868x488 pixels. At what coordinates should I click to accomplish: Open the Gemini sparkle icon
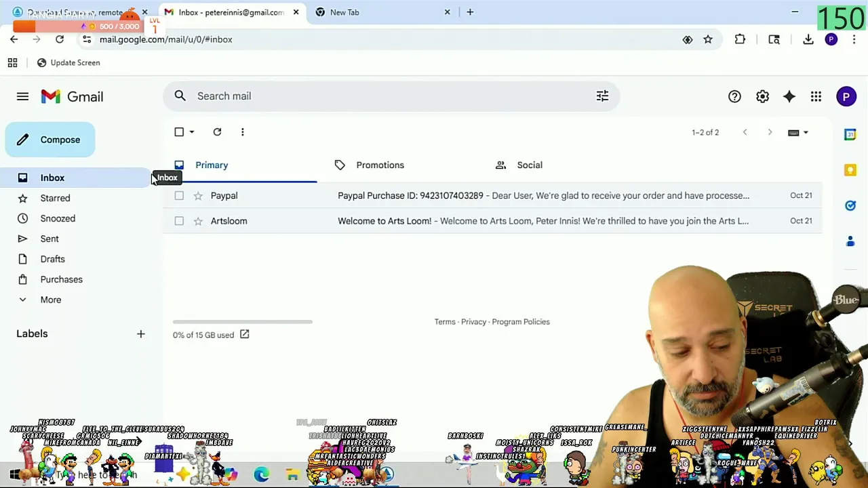(x=789, y=96)
